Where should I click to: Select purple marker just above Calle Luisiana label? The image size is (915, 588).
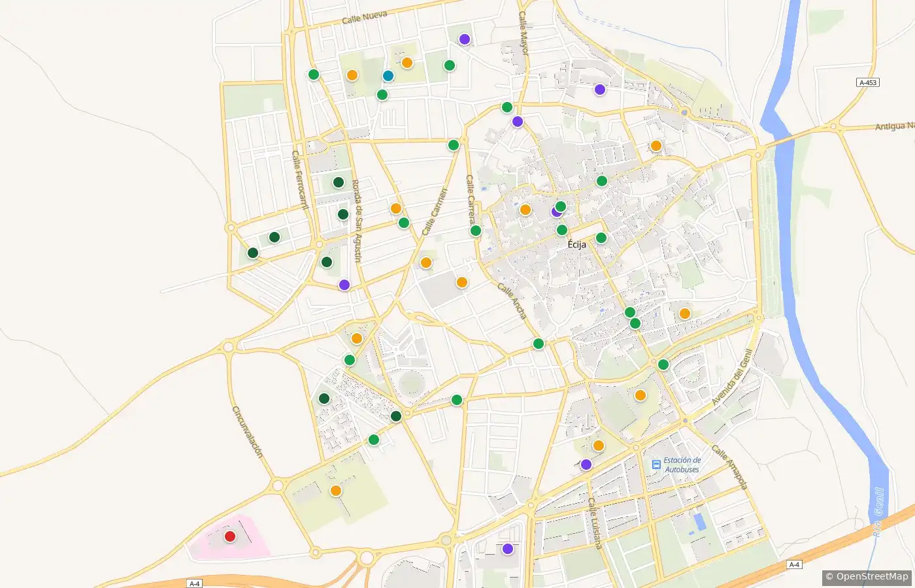click(586, 465)
